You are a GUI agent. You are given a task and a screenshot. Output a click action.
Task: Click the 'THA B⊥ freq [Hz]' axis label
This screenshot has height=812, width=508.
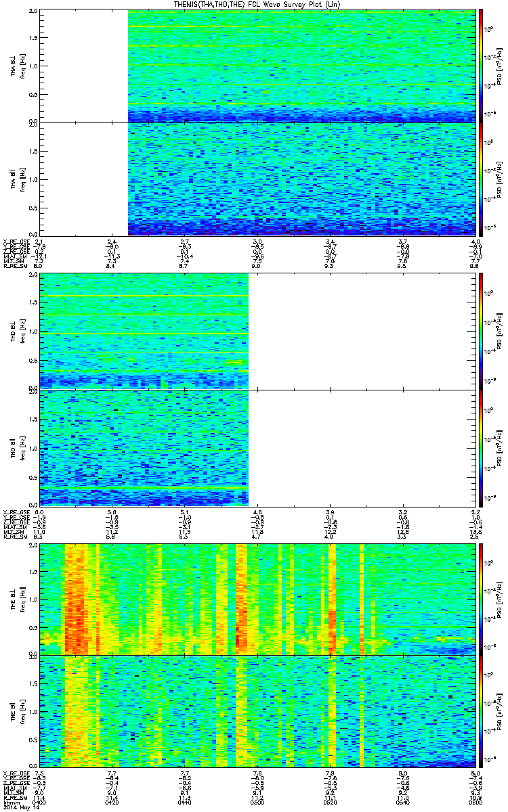point(18,66)
